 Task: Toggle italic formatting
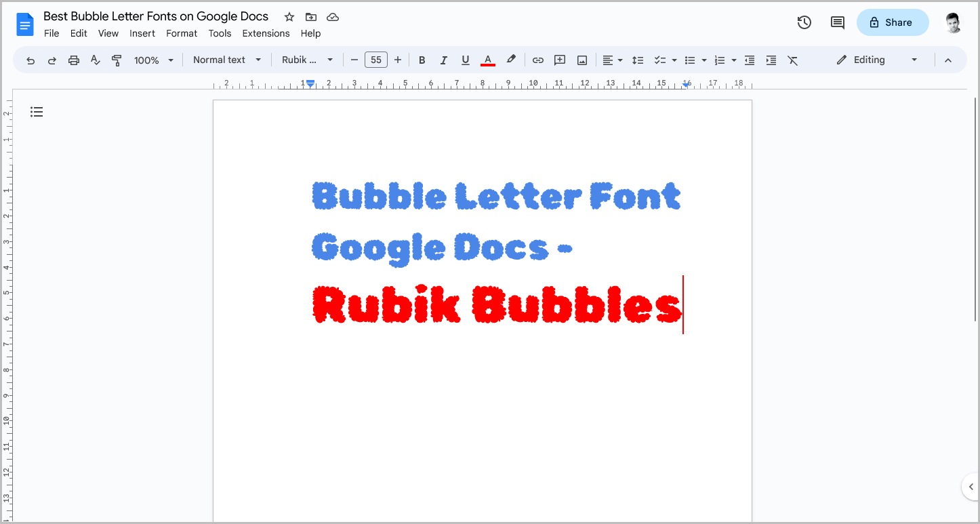pos(443,60)
